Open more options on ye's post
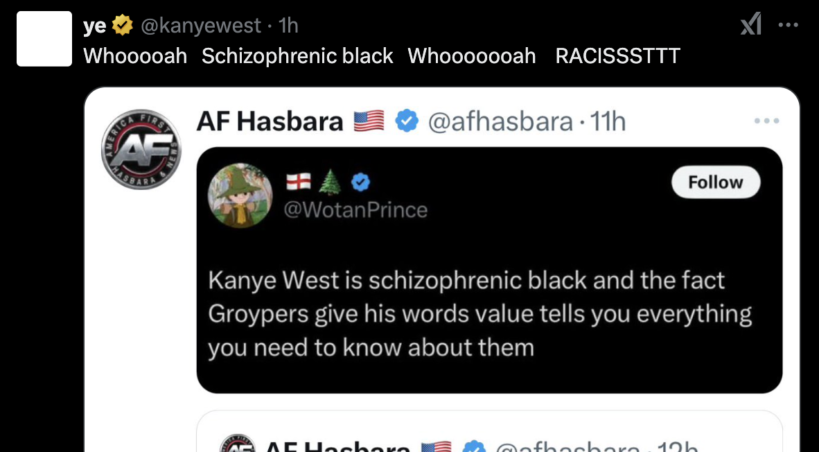 [789, 25]
